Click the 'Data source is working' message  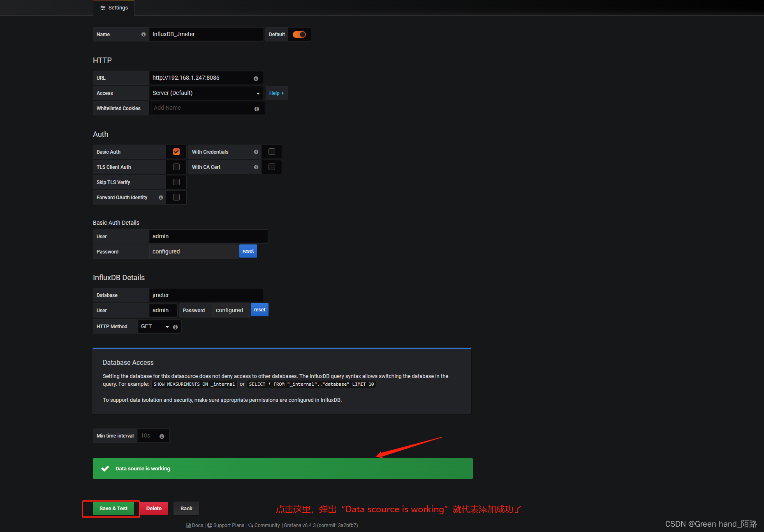click(x=143, y=469)
